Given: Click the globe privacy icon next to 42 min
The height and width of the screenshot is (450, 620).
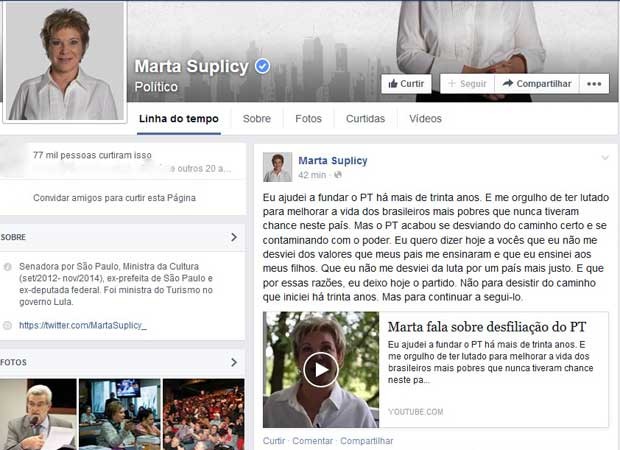Looking at the screenshot, I should 335,175.
